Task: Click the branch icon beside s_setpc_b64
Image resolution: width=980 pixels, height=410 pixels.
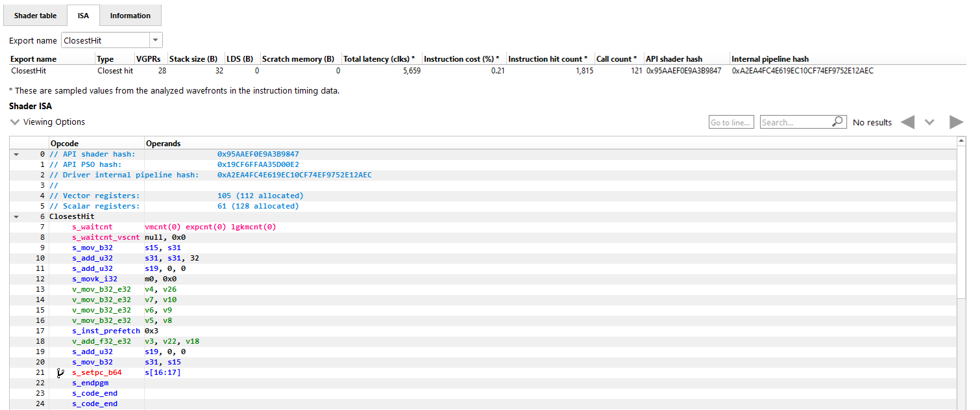Action: tap(60, 373)
